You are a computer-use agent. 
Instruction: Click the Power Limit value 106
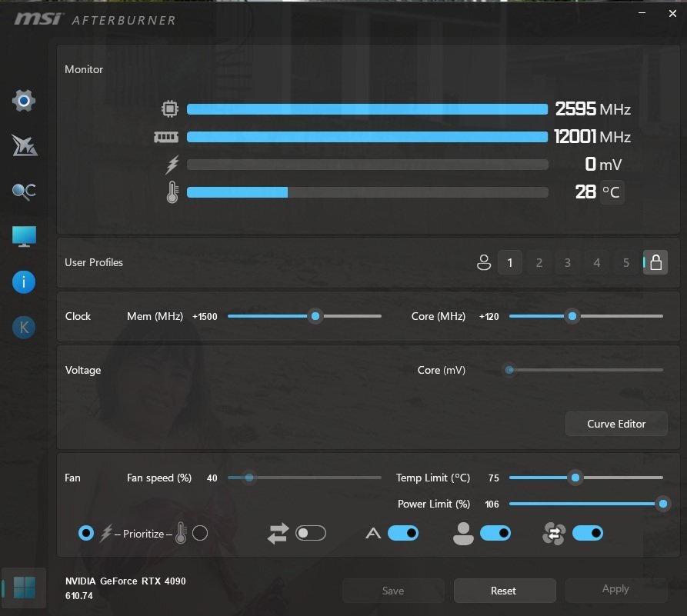(492, 504)
